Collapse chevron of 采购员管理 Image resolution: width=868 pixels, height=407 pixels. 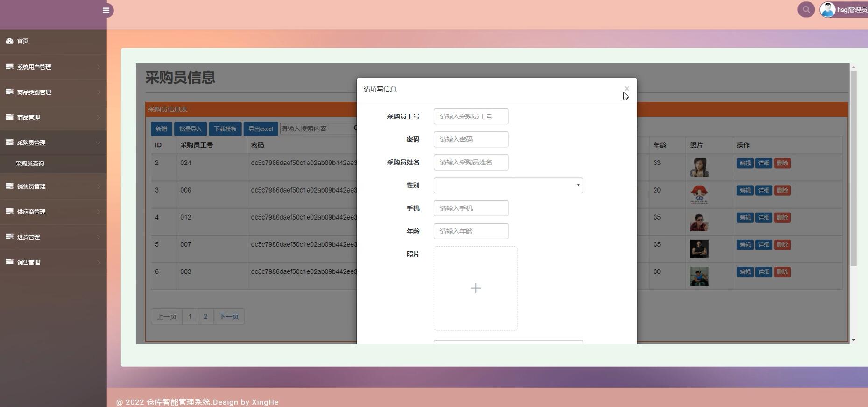[x=98, y=143]
